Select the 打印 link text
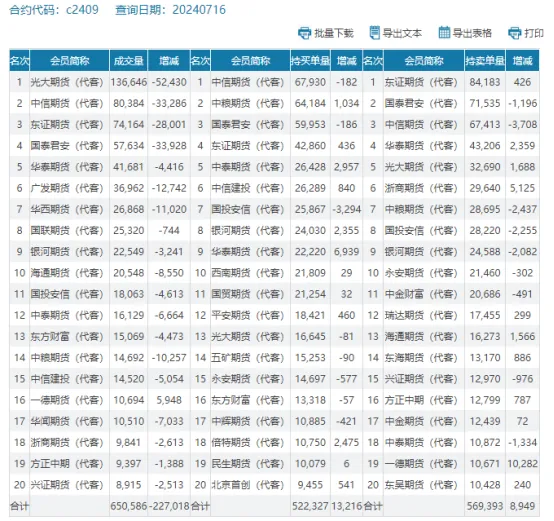Image resolution: width=554 pixels, height=521 pixels. (534, 33)
